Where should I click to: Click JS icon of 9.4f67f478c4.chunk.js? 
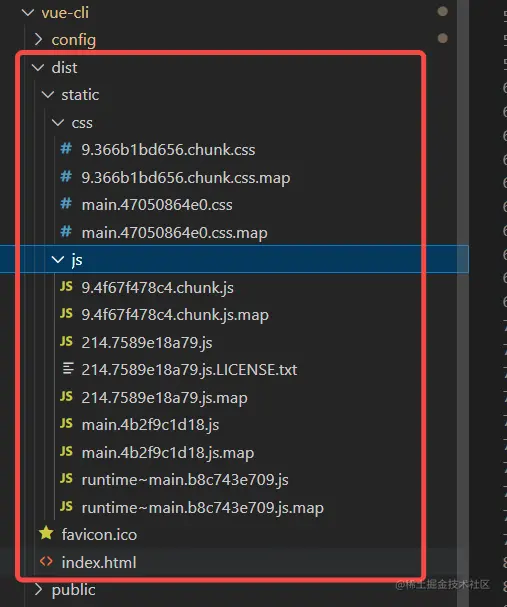[x=66, y=286]
